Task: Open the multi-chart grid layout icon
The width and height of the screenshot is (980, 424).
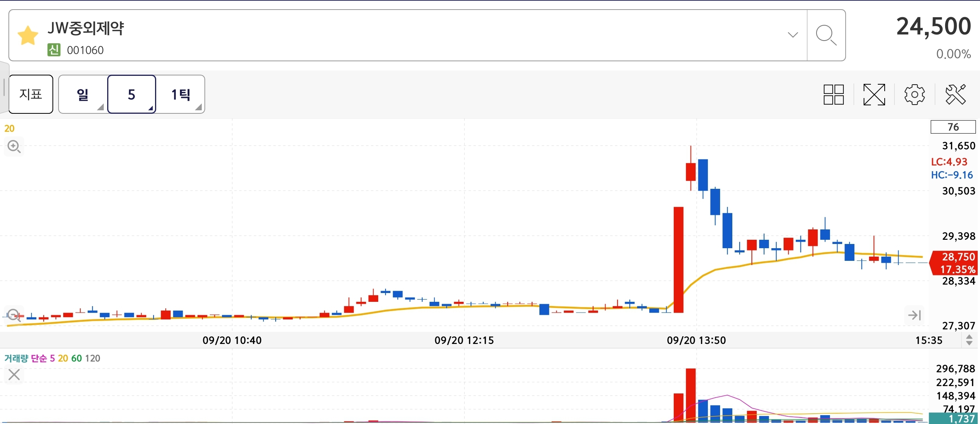Action: (x=834, y=95)
